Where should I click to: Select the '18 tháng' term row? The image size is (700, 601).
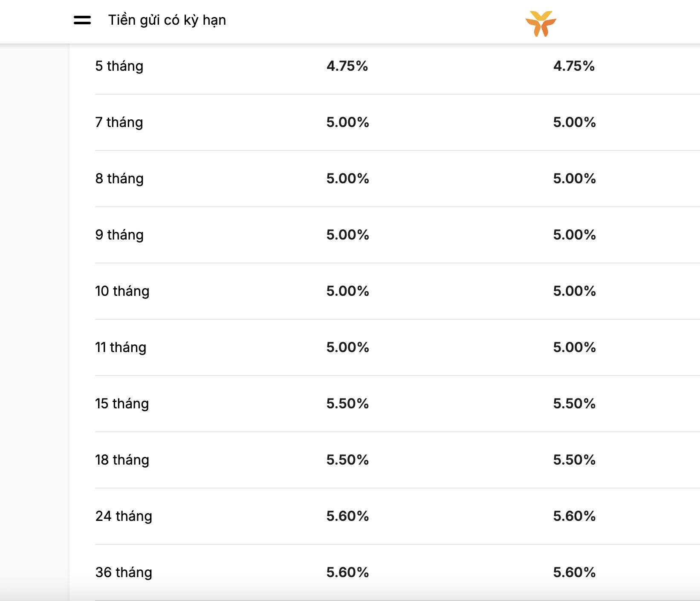point(122,459)
